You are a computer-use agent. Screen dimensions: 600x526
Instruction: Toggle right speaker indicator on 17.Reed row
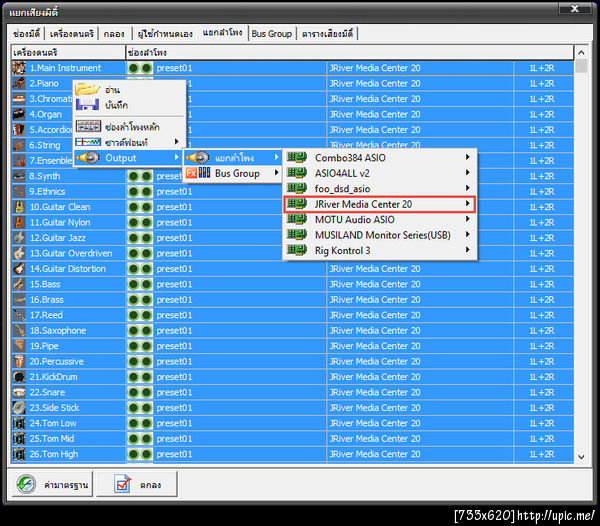[146, 315]
